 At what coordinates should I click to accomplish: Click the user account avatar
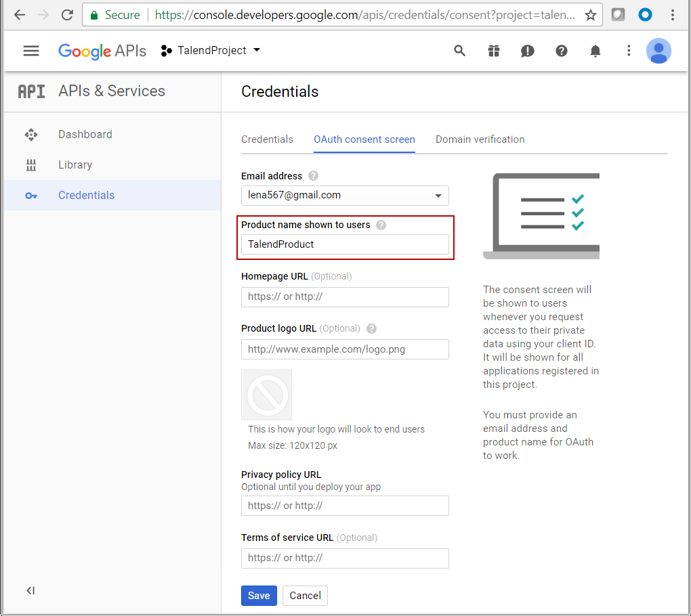[659, 51]
